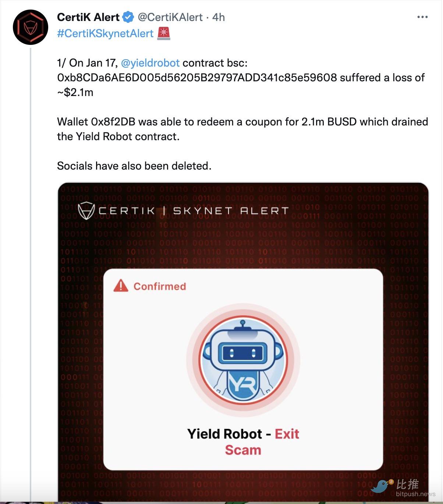The image size is (443, 504).
Task: Click the "Socials have also been deleted" sentence
Action: pos(134,166)
